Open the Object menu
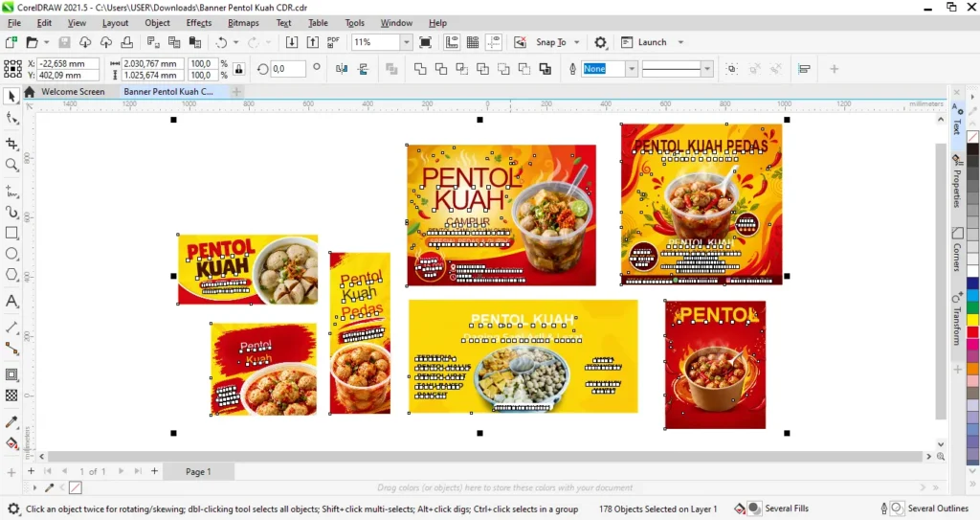This screenshot has width=980, height=520. (x=157, y=23)
